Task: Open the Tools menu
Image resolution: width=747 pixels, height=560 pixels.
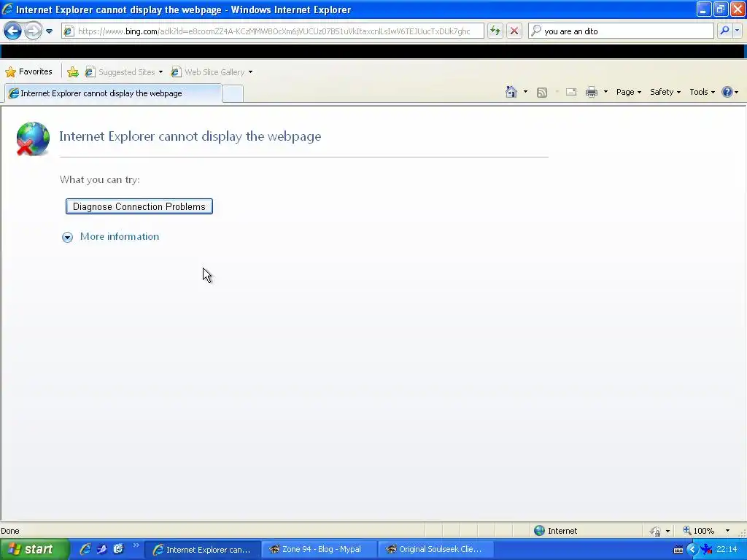Action: (x=702, y=92)
